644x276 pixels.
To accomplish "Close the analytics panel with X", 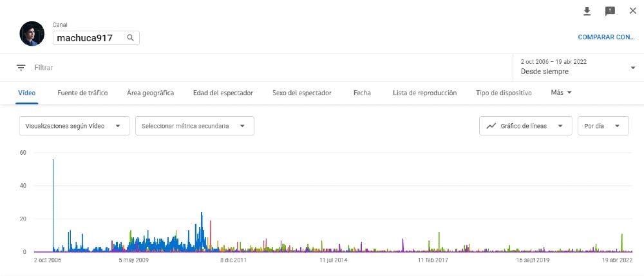I will 632,11.
